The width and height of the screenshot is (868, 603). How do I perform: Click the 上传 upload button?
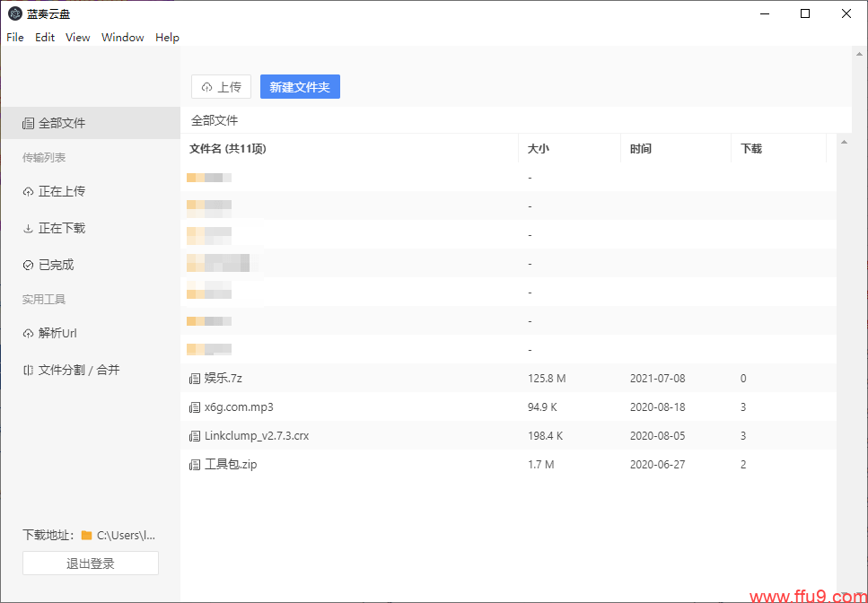click(x=221, y=87)
